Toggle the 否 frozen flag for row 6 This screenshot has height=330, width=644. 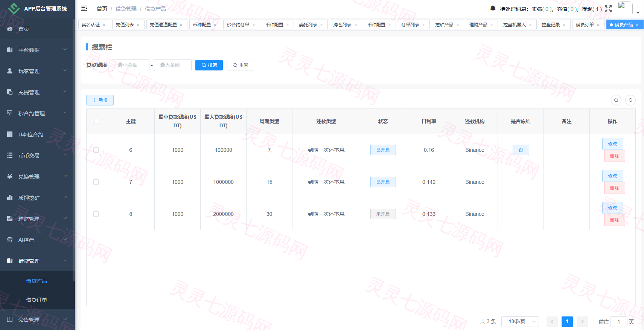point(521,150)
